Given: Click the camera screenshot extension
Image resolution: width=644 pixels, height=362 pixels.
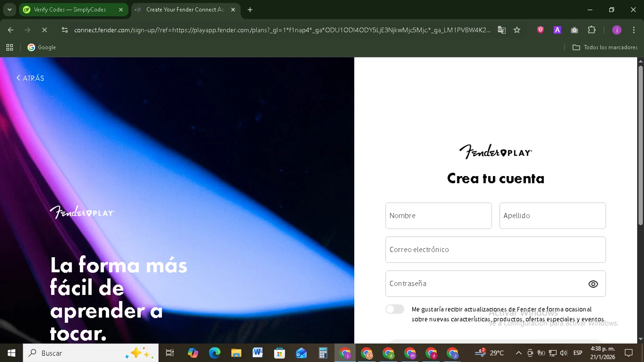Looking at the screenshot, I should pyautogui.click(x=574, y=30).
